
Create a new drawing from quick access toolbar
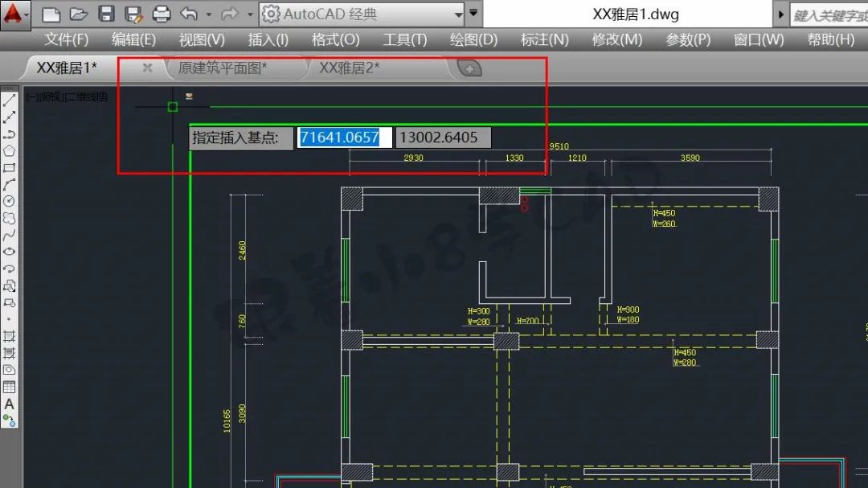click(x=51, y=14)
